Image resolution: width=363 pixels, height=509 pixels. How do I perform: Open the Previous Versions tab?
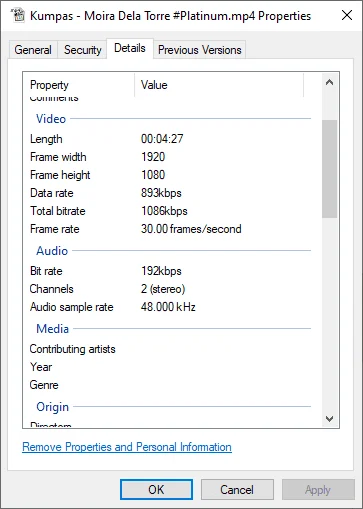click(199, 50)
